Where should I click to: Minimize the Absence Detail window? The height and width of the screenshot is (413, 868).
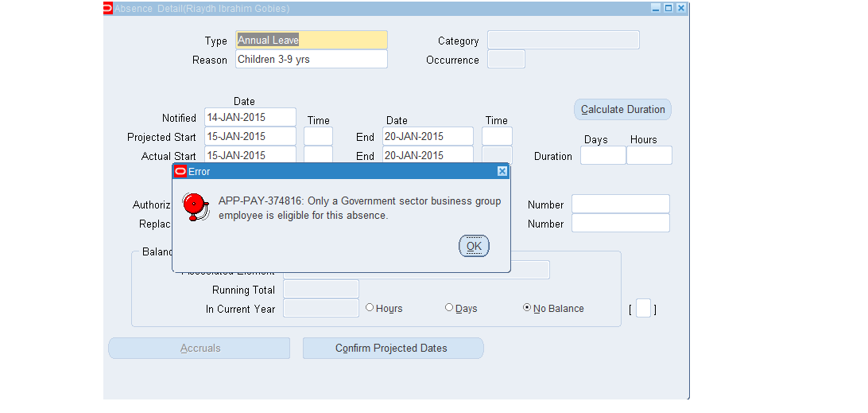coord(656,8)
